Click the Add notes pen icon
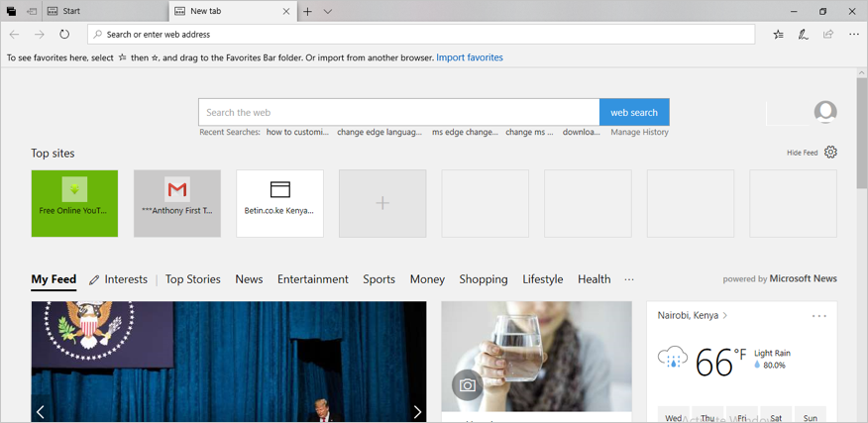Screen dimensions: 868x423 803,34
